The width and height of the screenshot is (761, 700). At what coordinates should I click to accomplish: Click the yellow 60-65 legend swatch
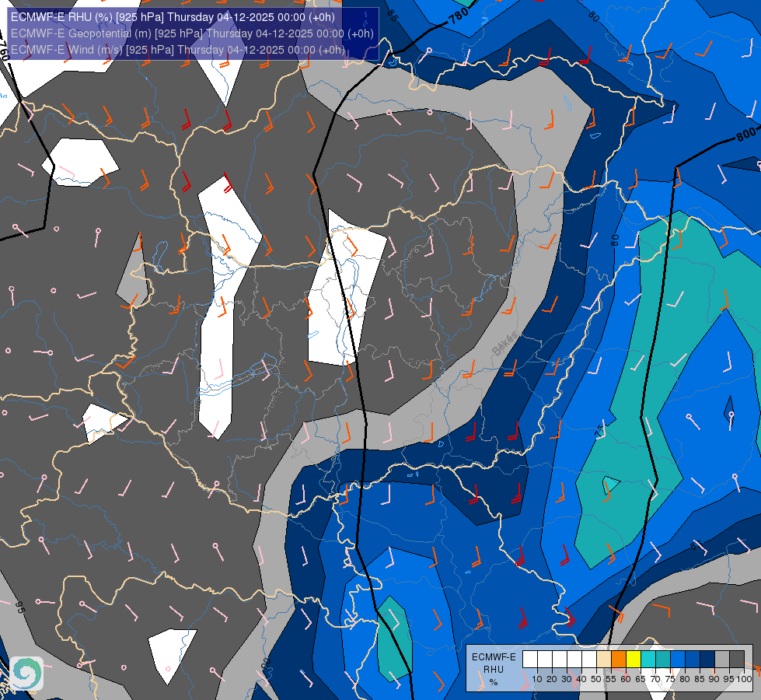pyautogui.click(x=634, y=660)
